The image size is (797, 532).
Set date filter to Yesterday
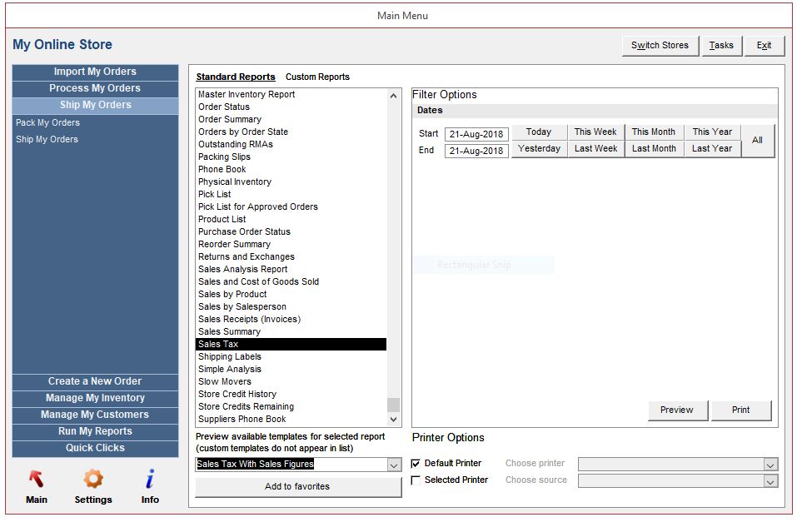coord(539,149)
